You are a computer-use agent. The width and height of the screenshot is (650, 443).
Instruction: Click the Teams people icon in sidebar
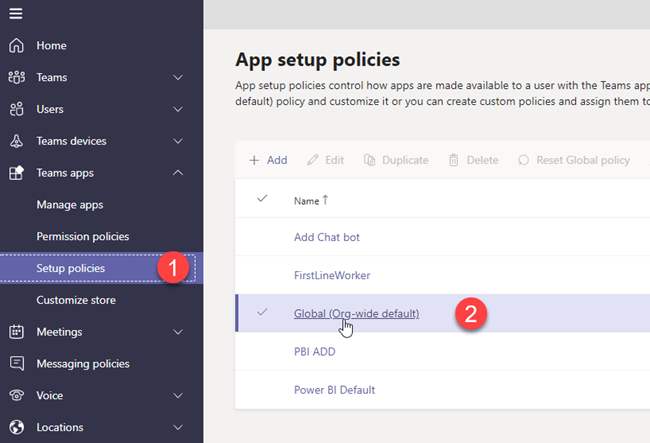tap(16, 77)
